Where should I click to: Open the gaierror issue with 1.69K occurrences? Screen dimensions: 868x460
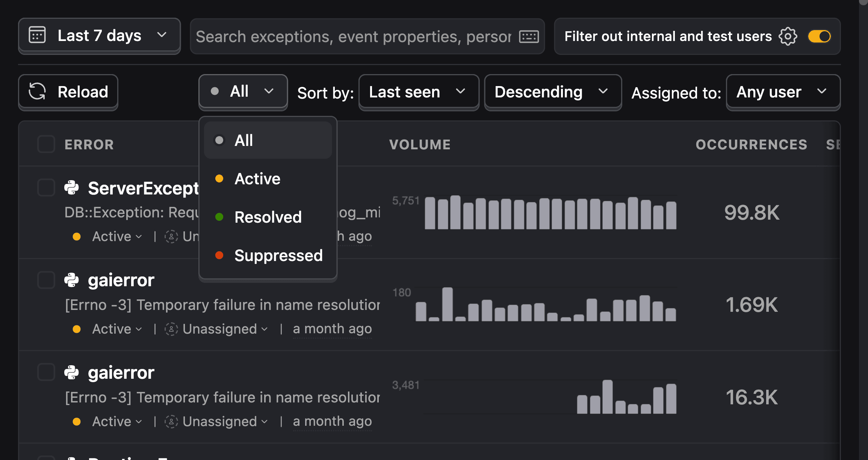click(121, 280)
